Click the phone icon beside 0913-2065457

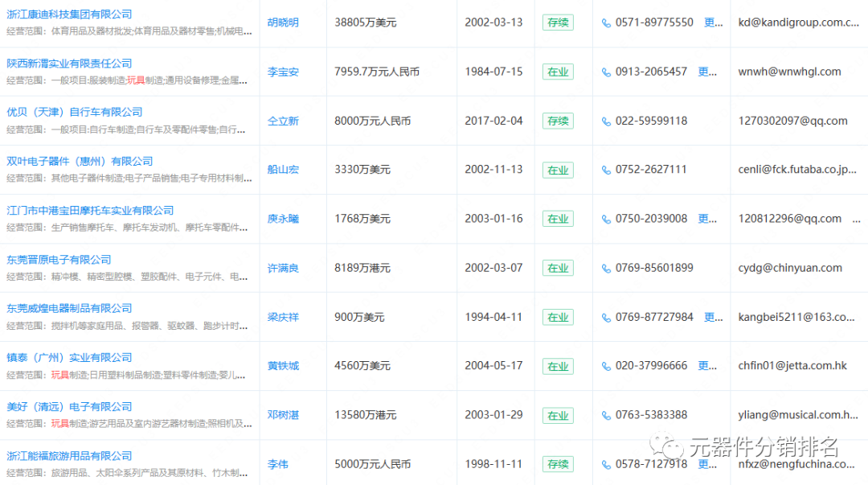(606, 72)
